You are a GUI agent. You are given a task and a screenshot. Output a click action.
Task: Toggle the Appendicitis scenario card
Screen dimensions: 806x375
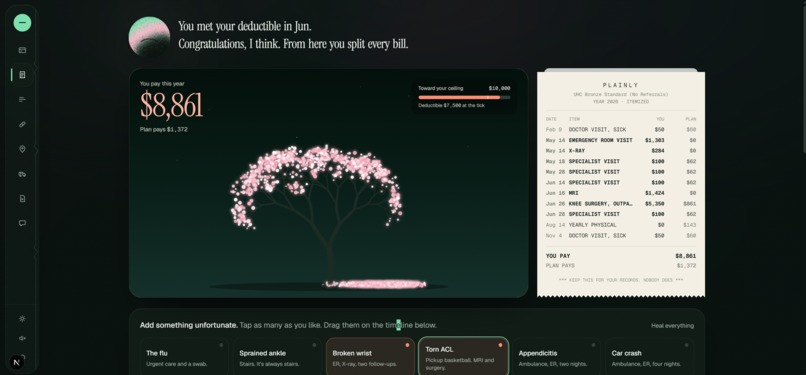(557, 357)
